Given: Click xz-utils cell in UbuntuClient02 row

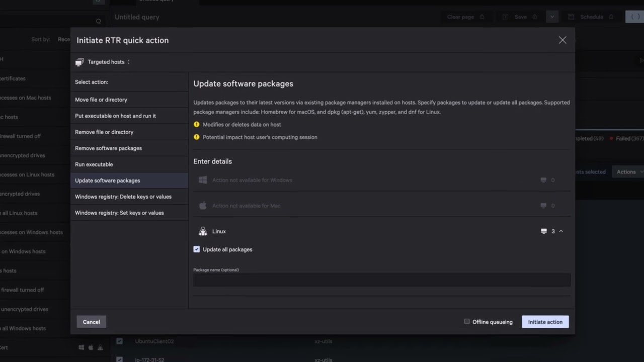Looking at the screenshot, I should tap(324, 341).
